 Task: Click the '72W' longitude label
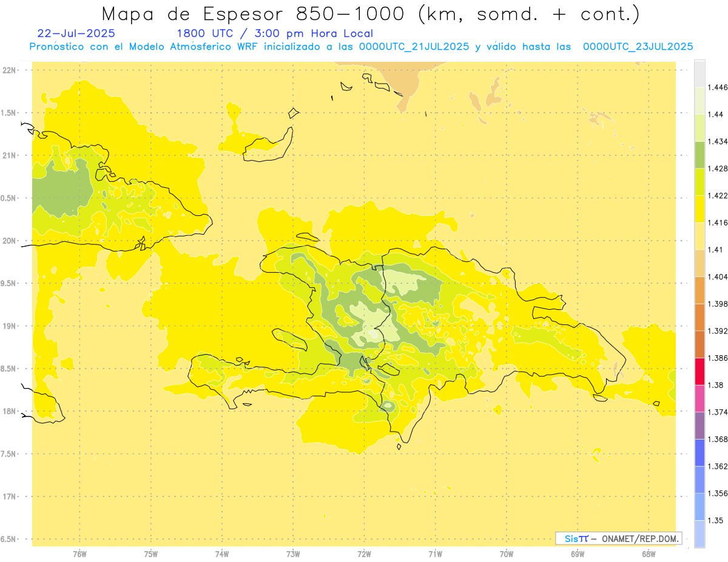click(364, 554)
